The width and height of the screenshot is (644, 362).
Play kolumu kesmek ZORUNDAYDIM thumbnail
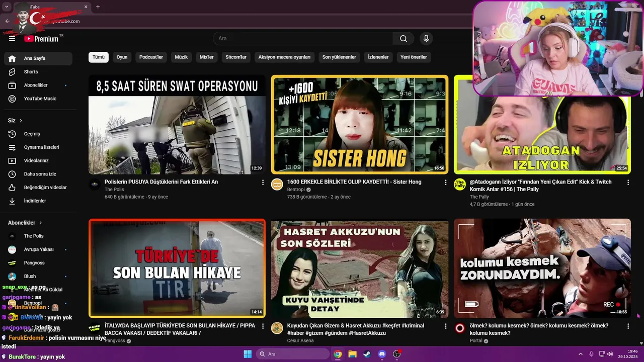(x=542, y=268)
